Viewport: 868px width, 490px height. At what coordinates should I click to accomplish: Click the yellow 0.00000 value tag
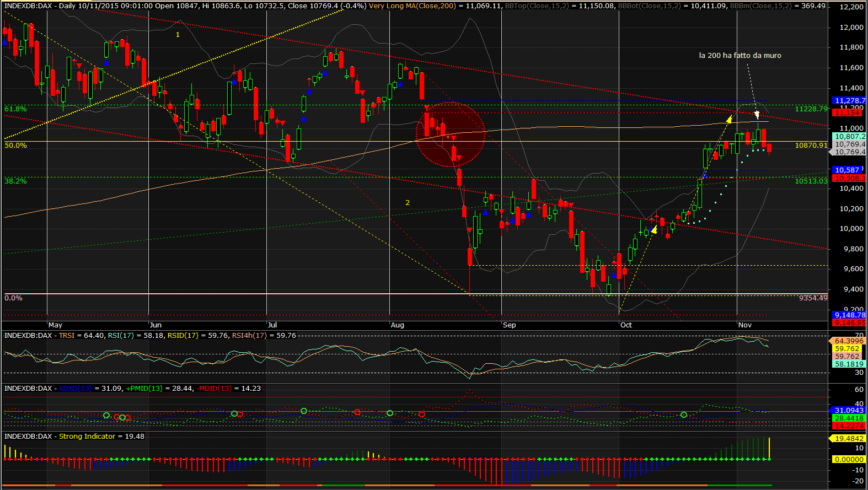tap(849, 459)
